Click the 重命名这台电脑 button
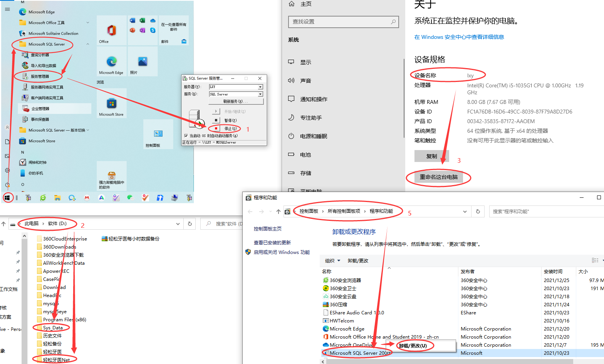This screenshot has height=364, width=604. pos(439,177)
